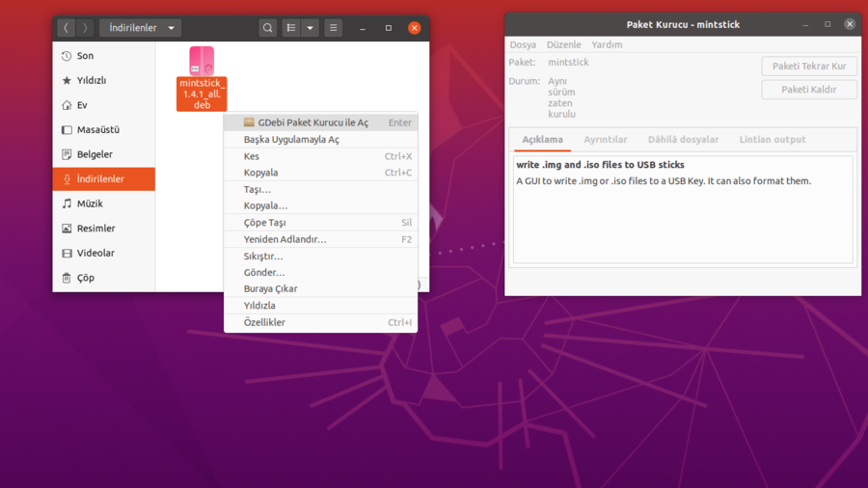Open Dosya menu in Paket Kurucu

[523, 44]
